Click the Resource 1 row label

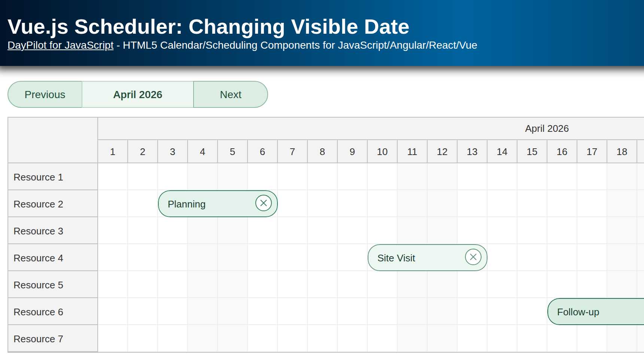37,177
